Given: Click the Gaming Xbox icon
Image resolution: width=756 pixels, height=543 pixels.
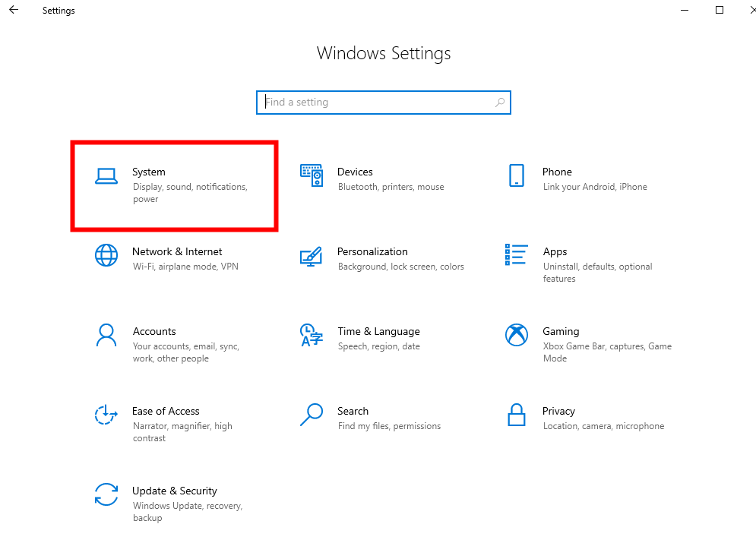Looking at the screenshot, I should (517, 335).
